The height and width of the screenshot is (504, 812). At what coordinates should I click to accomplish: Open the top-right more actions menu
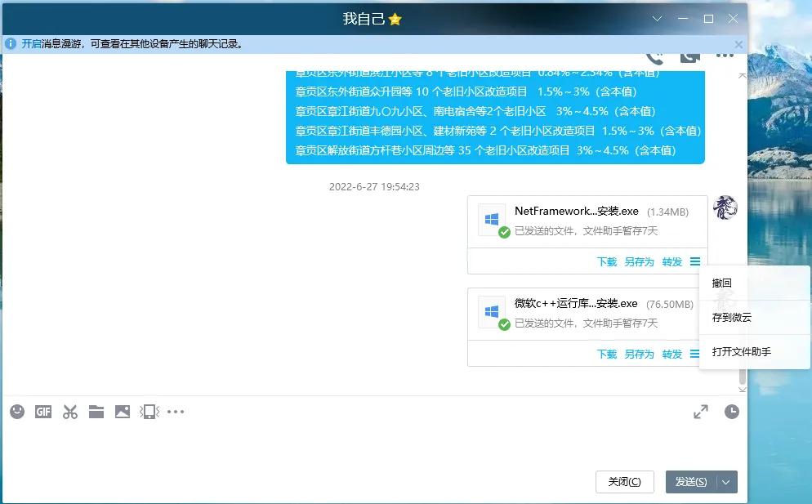(x=723, y=56)
